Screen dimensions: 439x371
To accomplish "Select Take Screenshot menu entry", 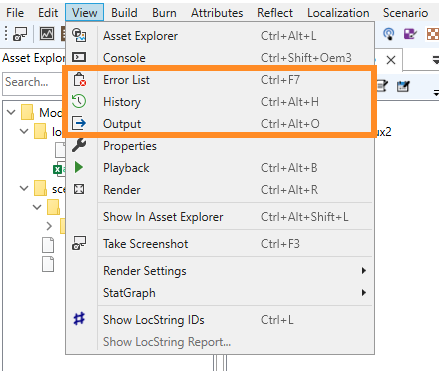I will [x=220, y=244].
